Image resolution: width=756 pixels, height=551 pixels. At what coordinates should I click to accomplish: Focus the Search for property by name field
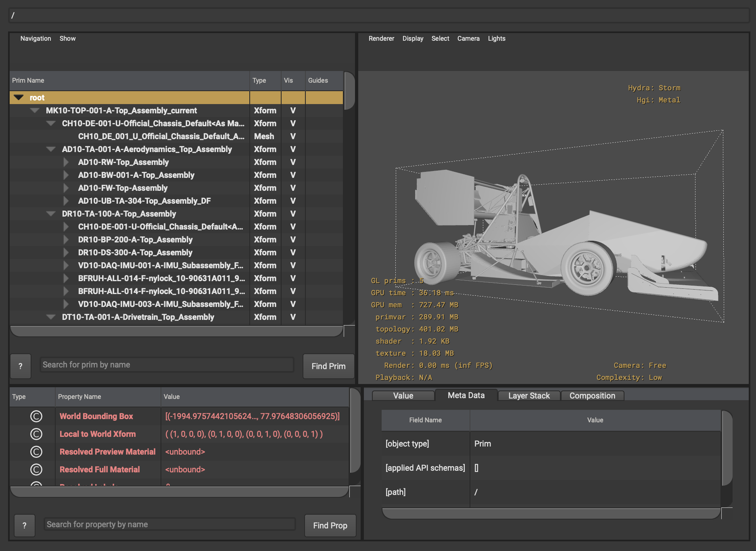[x=169, y=524]
